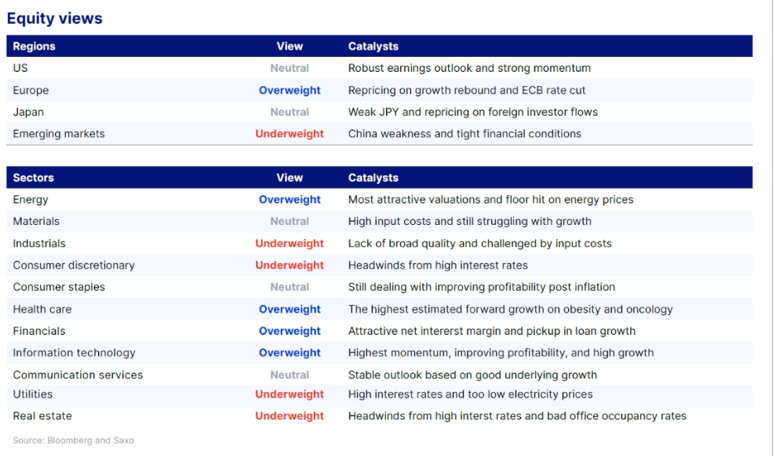Click the Materials Neutral view
The width and height of the screenshot is (774, 456).
[x=290, y=222]
